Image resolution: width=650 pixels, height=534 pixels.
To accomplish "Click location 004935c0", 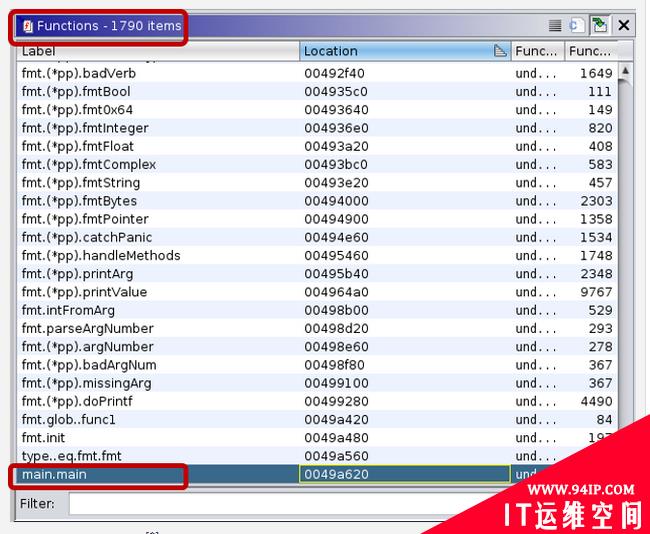I will coord(336,92).
